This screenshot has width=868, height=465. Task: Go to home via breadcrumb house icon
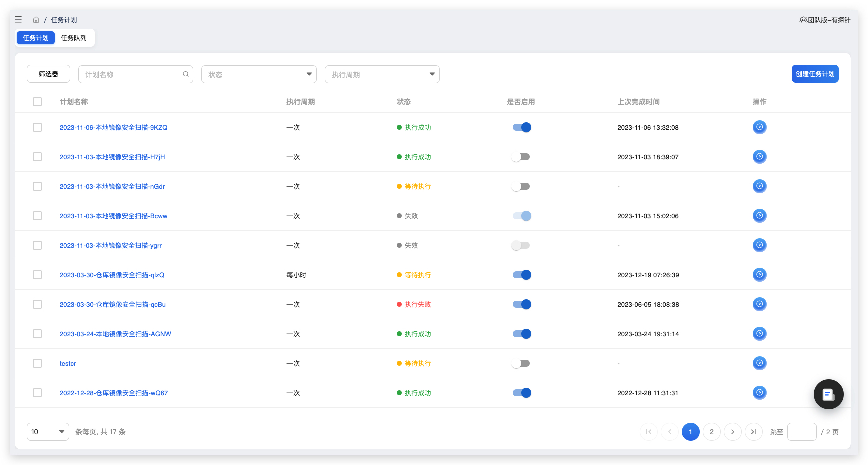[x=36, y=20]
